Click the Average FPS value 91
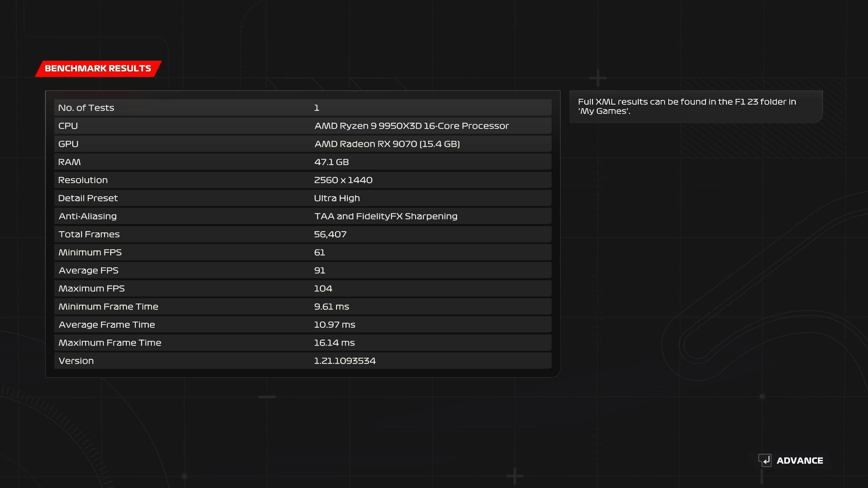 pos(319,270)
